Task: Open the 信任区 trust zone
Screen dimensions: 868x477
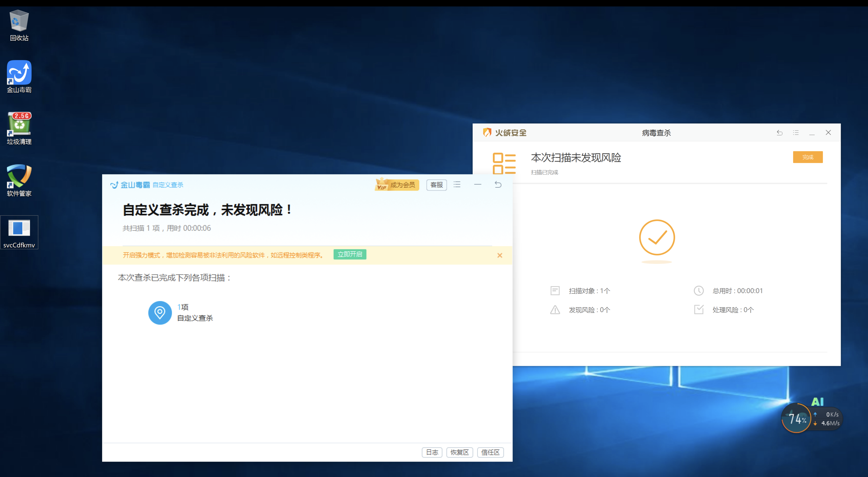Action: click(x=490, y=452)
